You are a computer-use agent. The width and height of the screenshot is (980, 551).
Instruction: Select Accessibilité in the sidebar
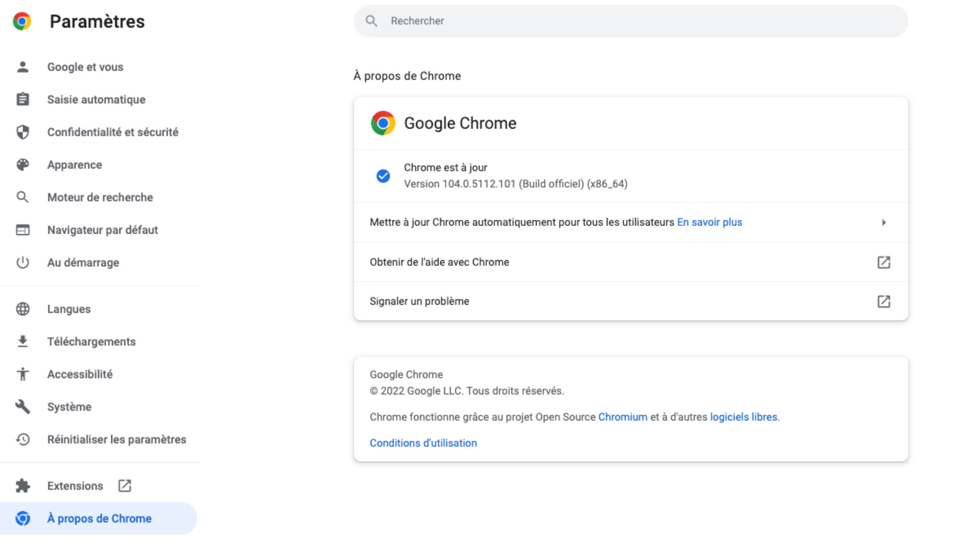(80, 374)
